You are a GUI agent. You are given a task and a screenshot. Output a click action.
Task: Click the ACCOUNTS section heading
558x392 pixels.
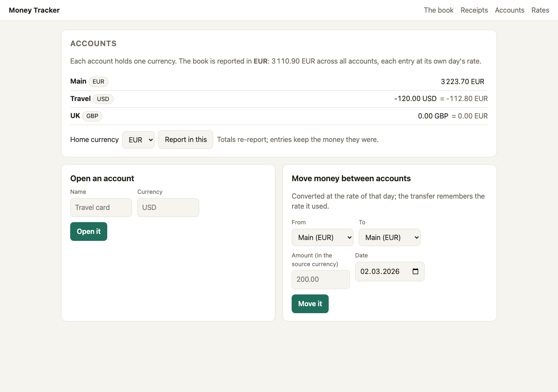[x=93, y=44]
